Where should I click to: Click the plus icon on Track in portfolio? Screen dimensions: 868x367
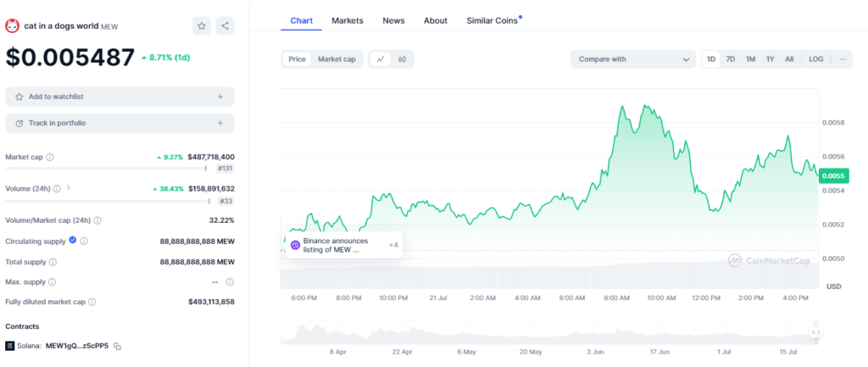coord(220,124)
